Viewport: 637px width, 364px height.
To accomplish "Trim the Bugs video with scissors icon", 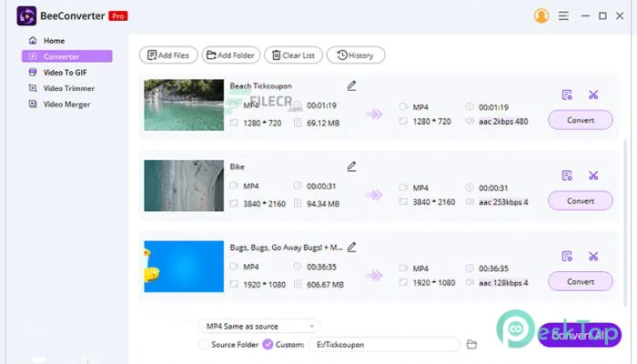I will (593, 257).
